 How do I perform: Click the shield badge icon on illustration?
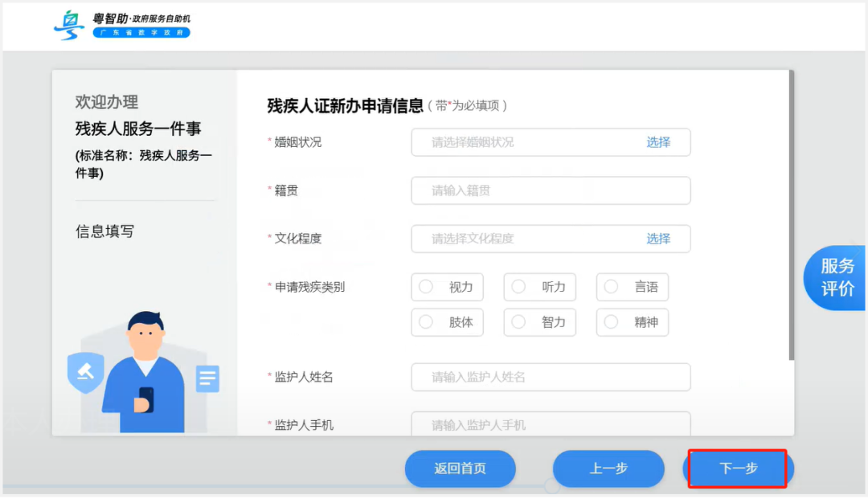point(85,373)
